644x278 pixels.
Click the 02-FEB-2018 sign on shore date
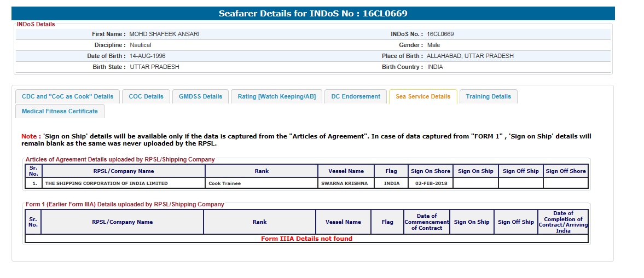[x=431, y=183]
